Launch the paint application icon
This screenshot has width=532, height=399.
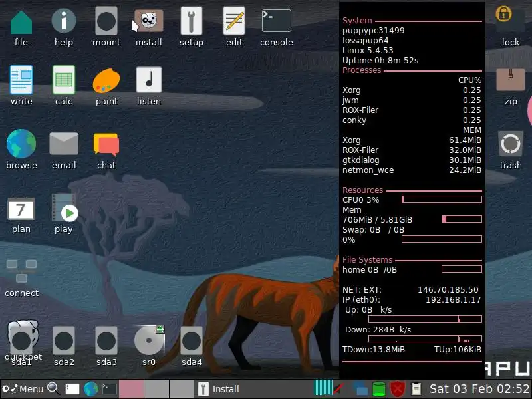[x=106, y=80]
